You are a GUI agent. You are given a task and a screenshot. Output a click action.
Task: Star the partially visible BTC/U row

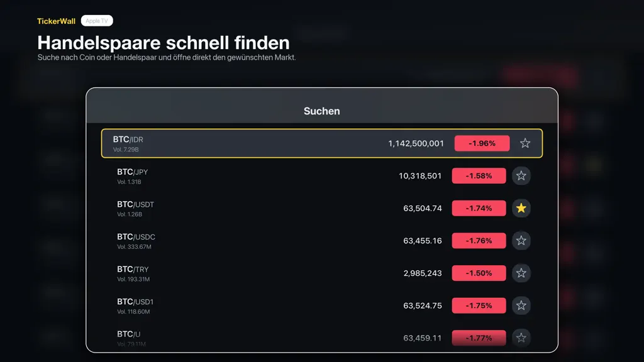521,337
